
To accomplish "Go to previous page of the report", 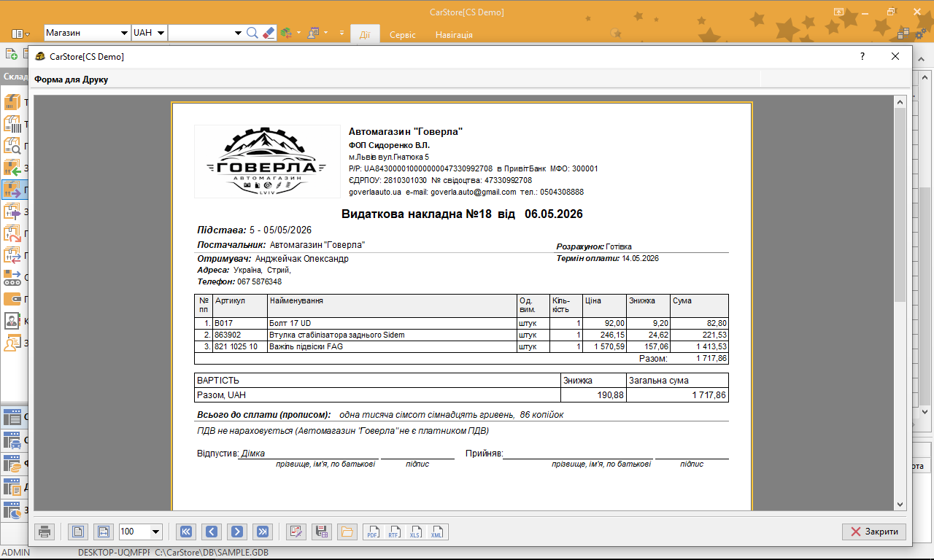I will (x=211, y=532).
